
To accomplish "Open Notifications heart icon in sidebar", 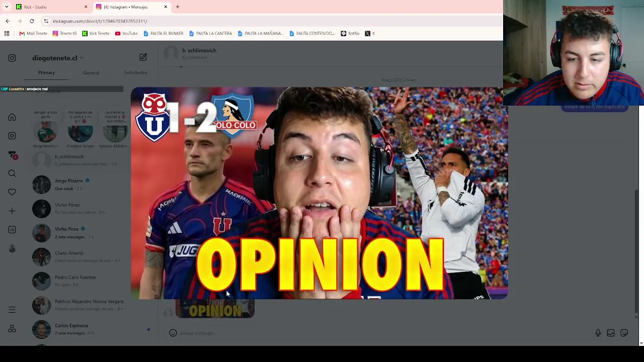I will 12,192.
